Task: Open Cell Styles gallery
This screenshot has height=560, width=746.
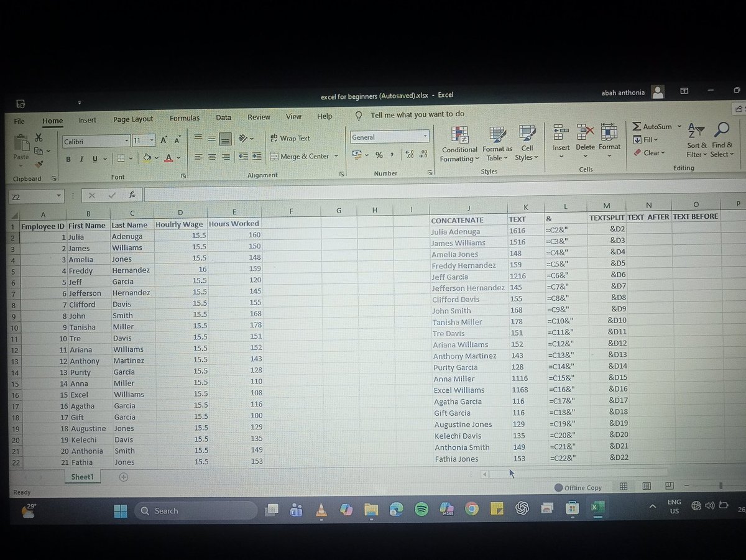Action: [527, 144]
